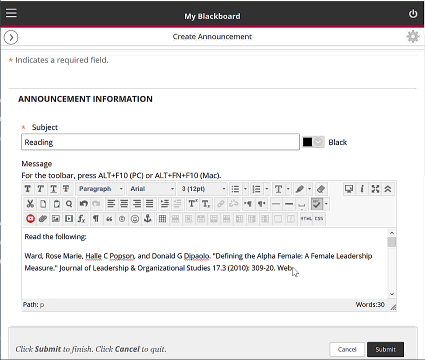Show nonprinting characters pilcrow icon

(96, 219)
